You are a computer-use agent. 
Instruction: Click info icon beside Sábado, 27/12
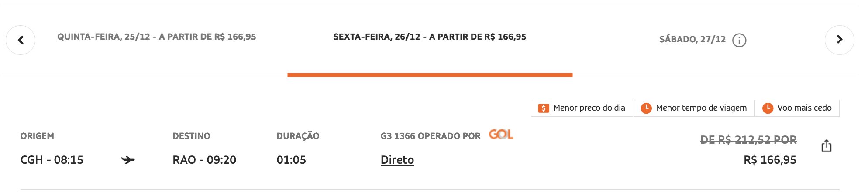point(739,41)
